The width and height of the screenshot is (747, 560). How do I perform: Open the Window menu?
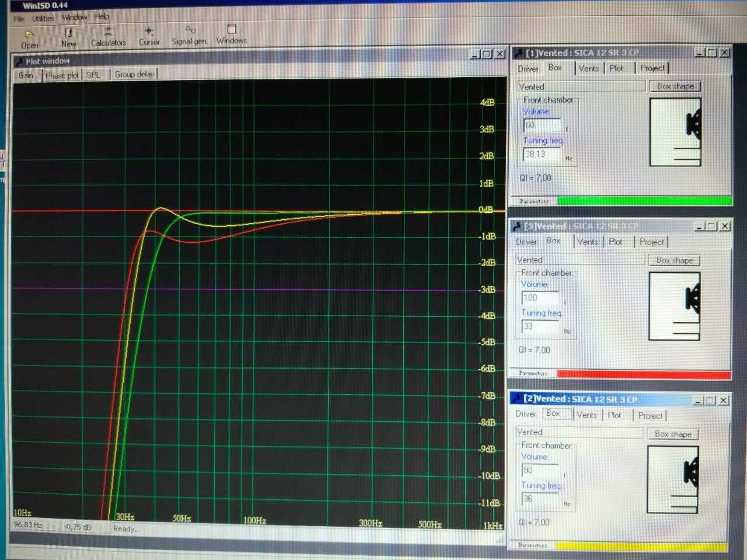click(74, 17)
